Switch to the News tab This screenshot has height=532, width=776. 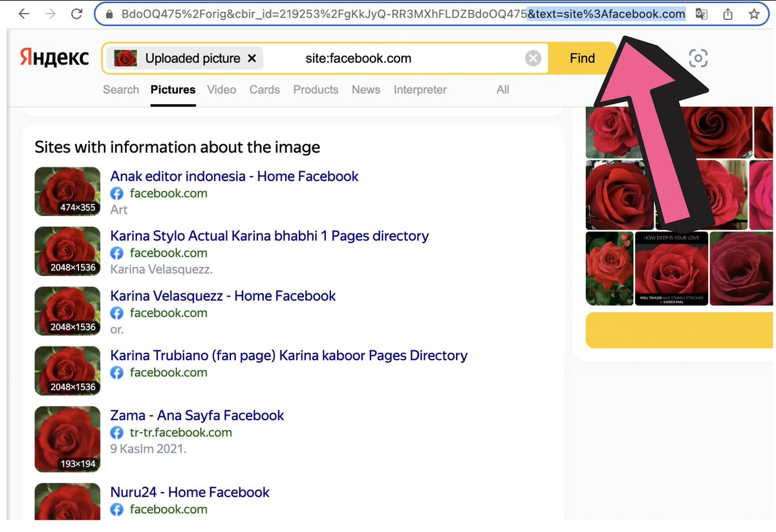coord(366,90)
